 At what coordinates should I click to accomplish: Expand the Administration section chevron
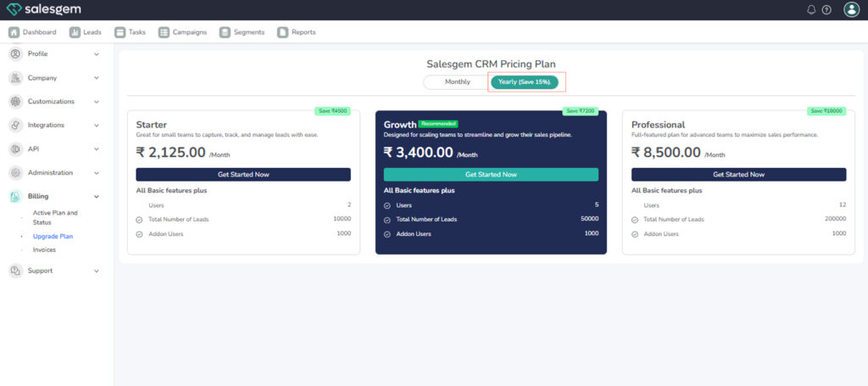click(96, 173)
